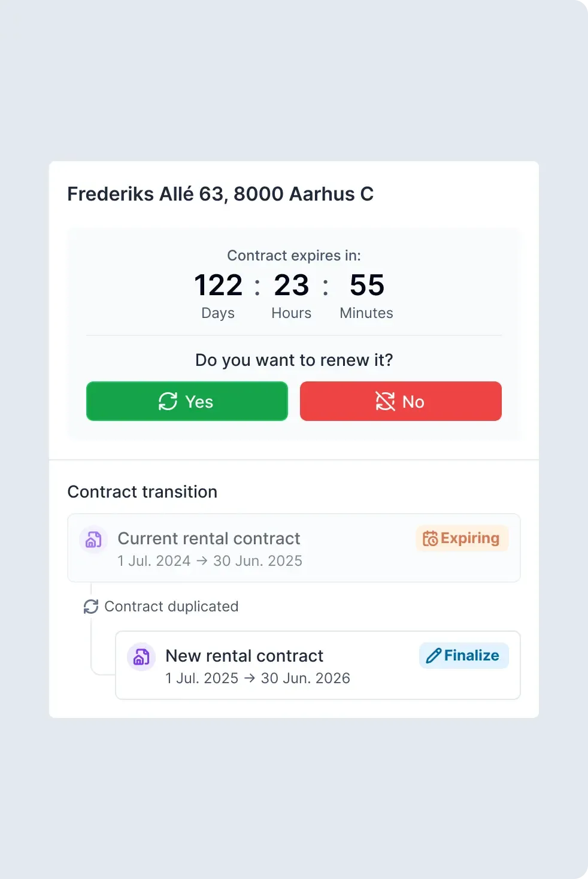Open the New rental contract title
The image size is (588, 879).
click(244, 656)
